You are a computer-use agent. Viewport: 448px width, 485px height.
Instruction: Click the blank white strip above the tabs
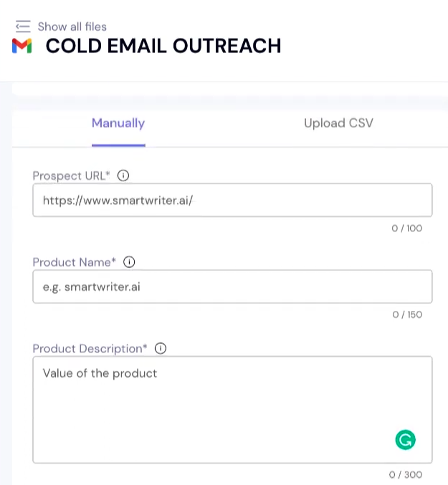[x=229, y=90]
